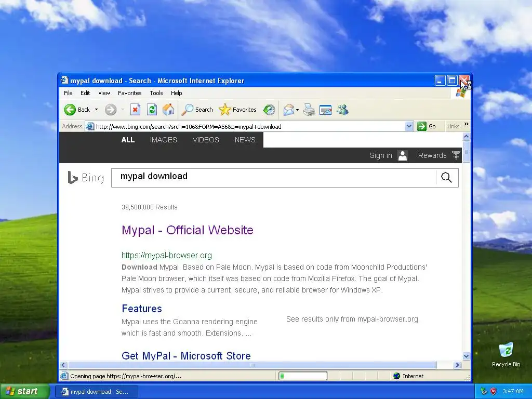Open the Forward history dropdown arrow
The width and height of the screenshot is (532, 399).
pos(123,110)
